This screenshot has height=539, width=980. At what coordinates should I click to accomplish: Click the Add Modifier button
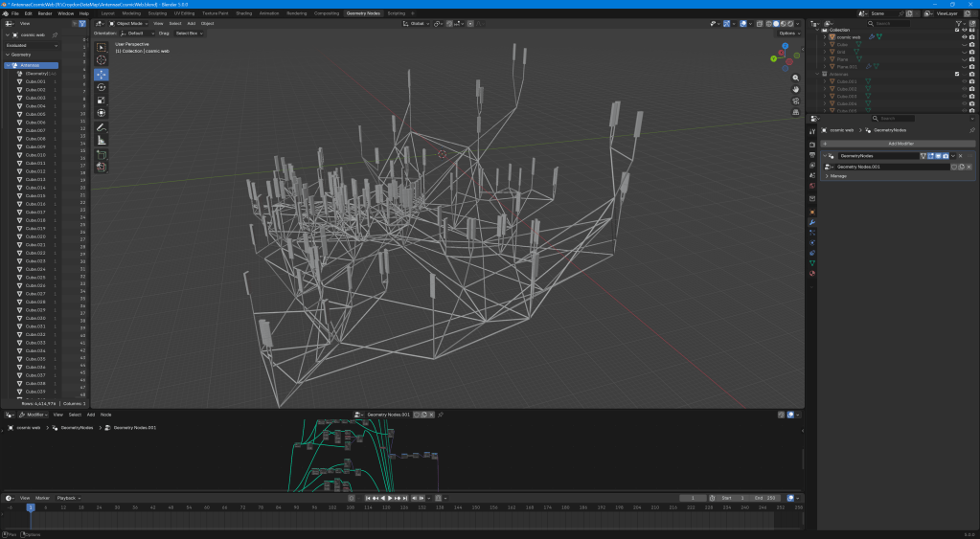900,144
